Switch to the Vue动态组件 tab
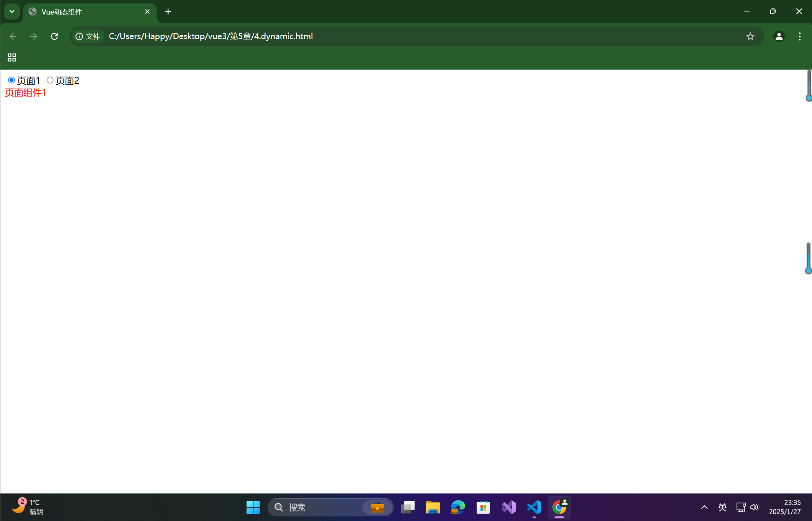This screenshot has width=812, height=521. tap(84, 12)
